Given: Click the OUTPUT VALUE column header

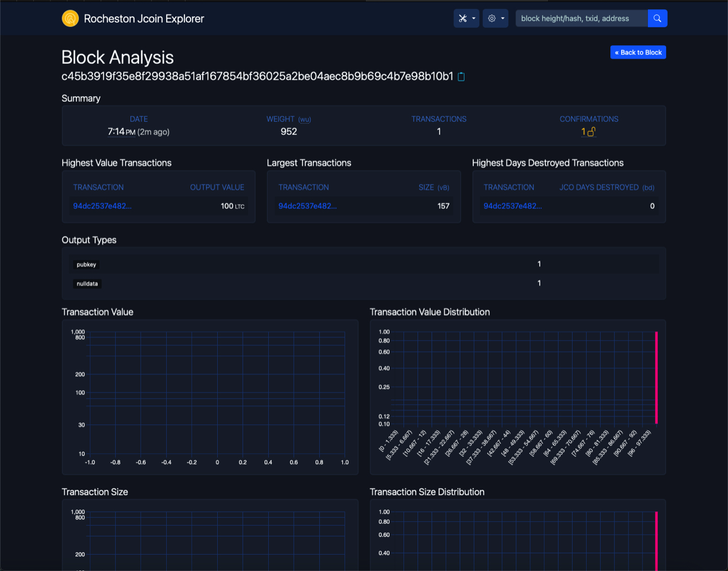Looking at the screenshot, I should 217,187.
